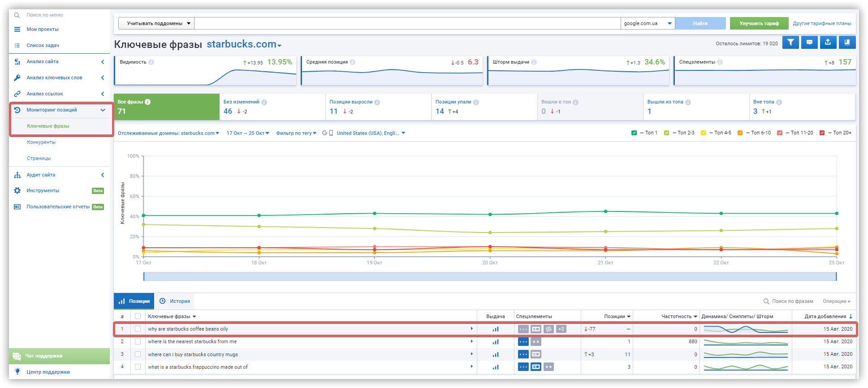Viewport: 868px width, 388px height.
Task: Tick checkbox for 'where is the nearest starbucks from me'
Action: click(138, 342)
